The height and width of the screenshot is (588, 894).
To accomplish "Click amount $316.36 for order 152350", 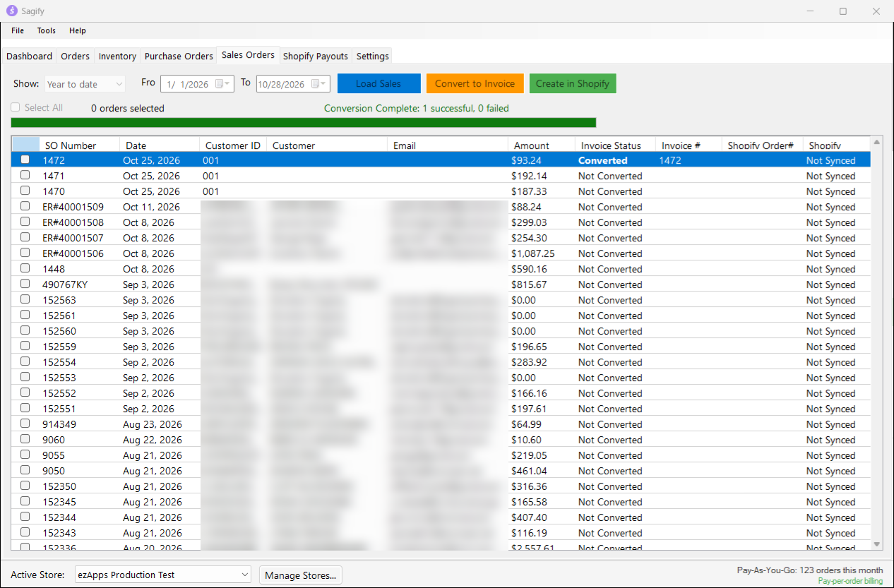I will pos(529,486).
